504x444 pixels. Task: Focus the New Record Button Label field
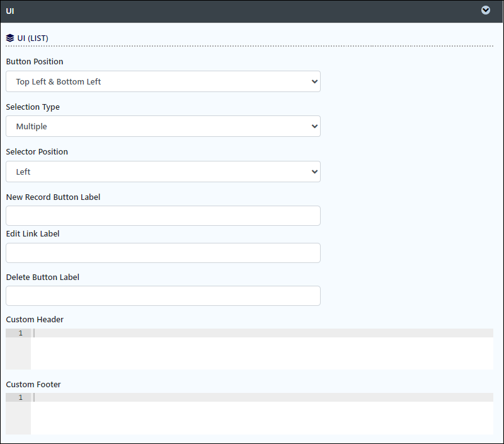pos(163,216)
